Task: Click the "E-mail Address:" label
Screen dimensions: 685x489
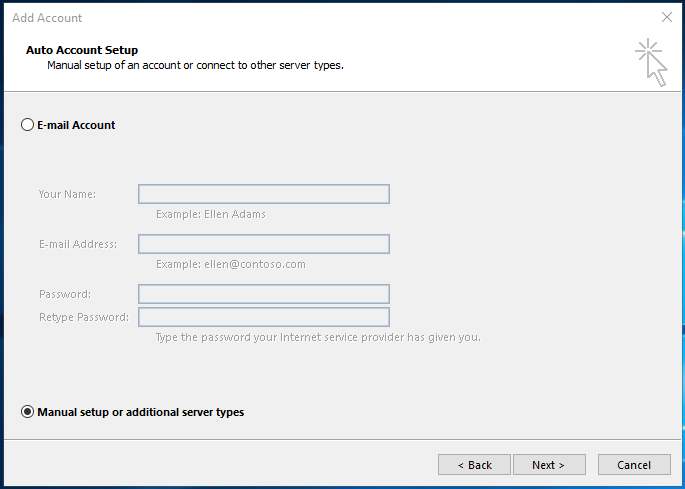Action: pos(78,244)
